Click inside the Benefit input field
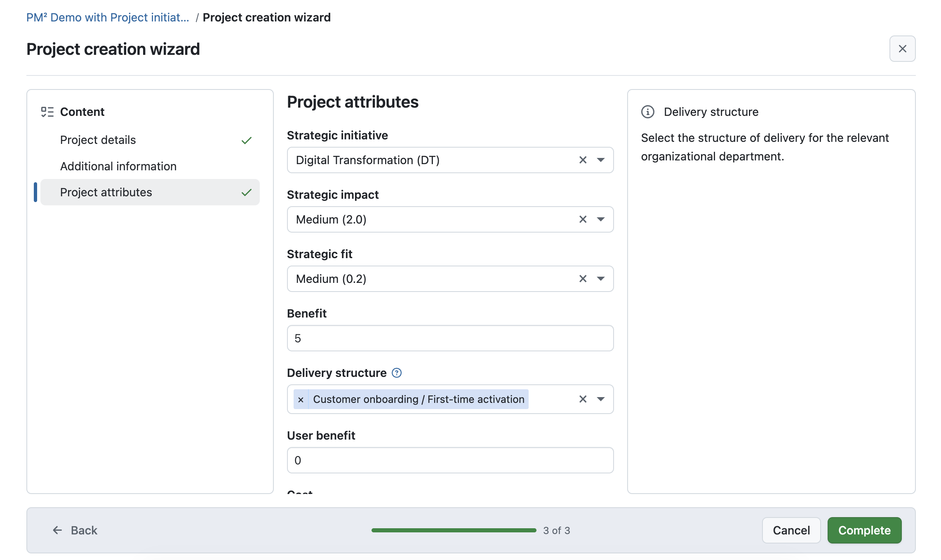 [x=450, y=338]
